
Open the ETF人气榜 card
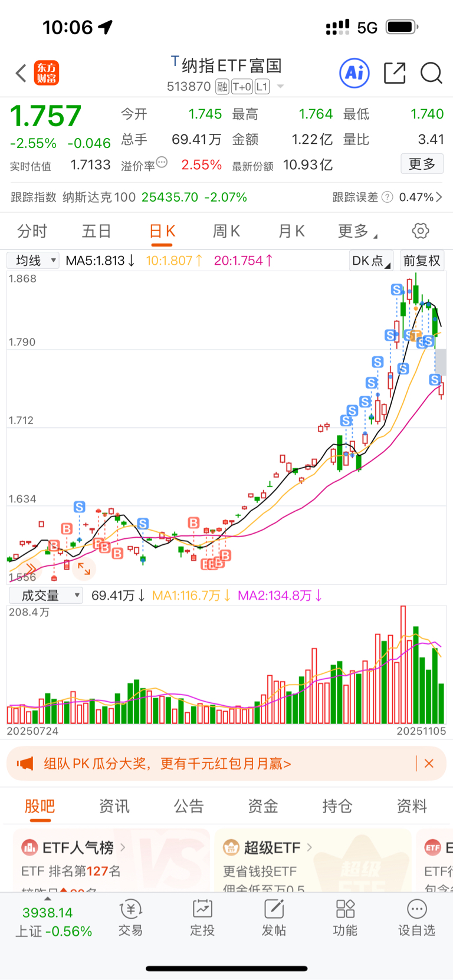tap(111, 860)
